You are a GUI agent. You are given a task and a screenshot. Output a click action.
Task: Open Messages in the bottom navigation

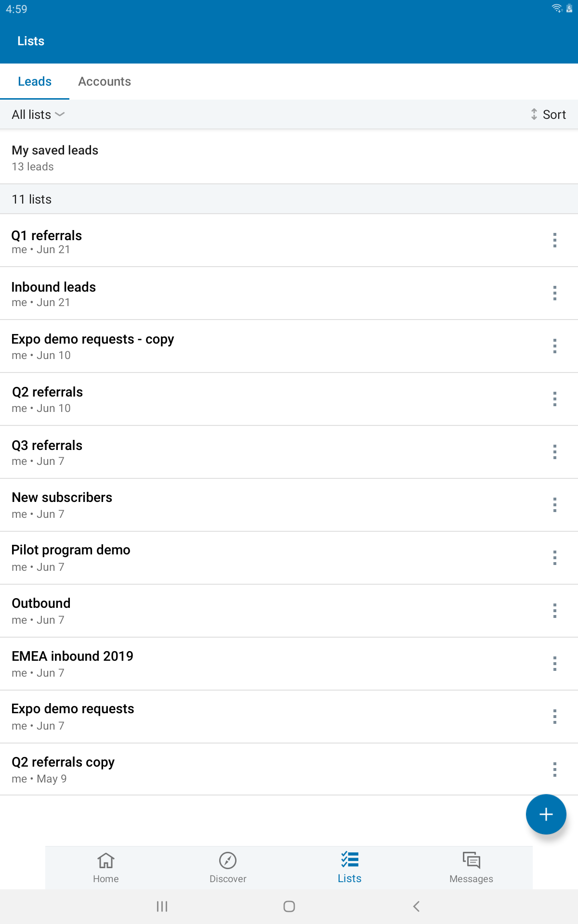click(471, 868)
